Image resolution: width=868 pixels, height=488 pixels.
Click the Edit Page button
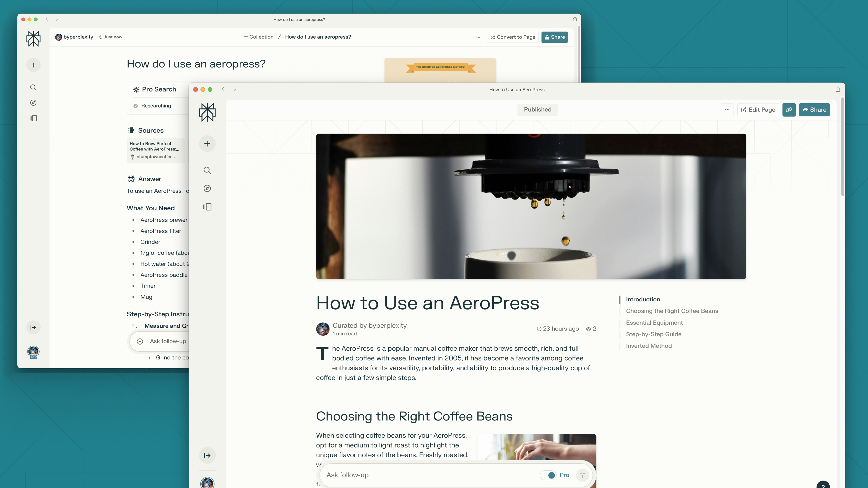coord(758,110)
